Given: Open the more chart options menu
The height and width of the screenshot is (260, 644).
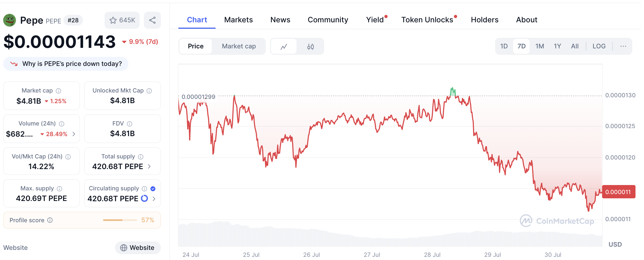Looking at the screenshot, I should point(623,46).
